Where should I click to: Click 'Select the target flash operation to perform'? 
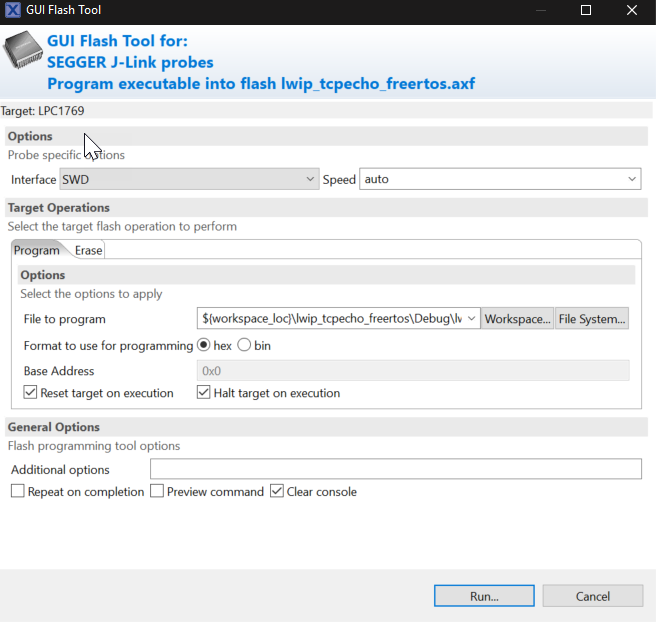[122, 226]
